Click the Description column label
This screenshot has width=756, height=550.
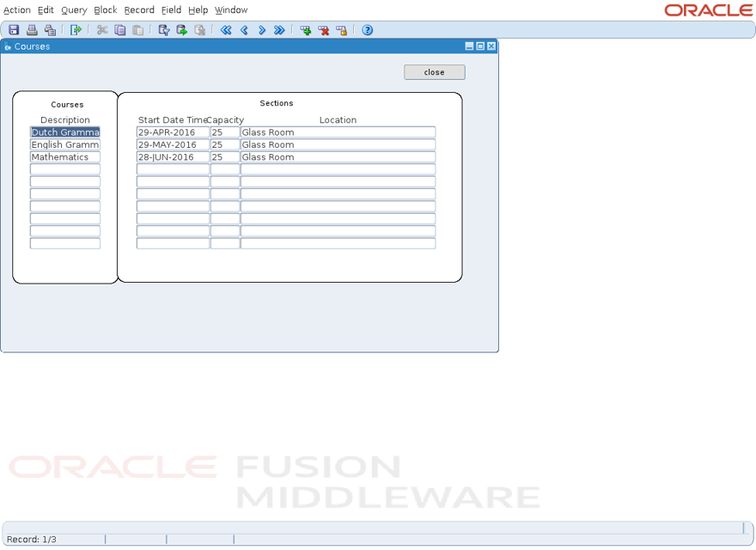pyautogui.click(x=65, y=119)
